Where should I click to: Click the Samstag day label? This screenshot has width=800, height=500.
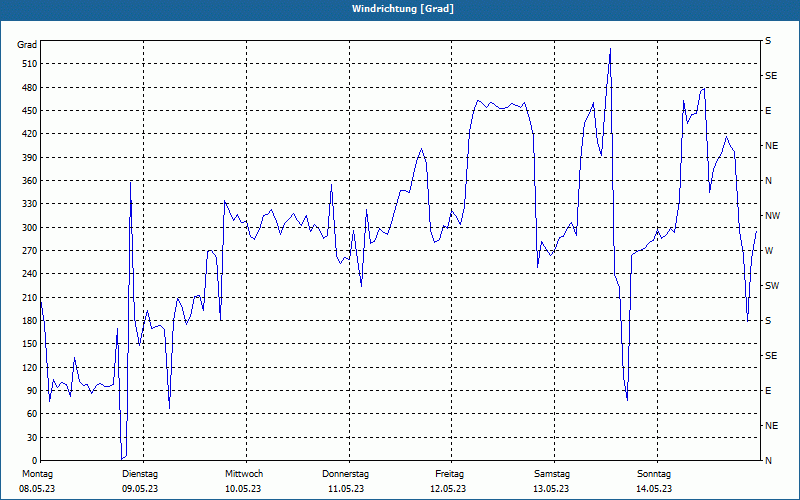(x=552, y=474)
